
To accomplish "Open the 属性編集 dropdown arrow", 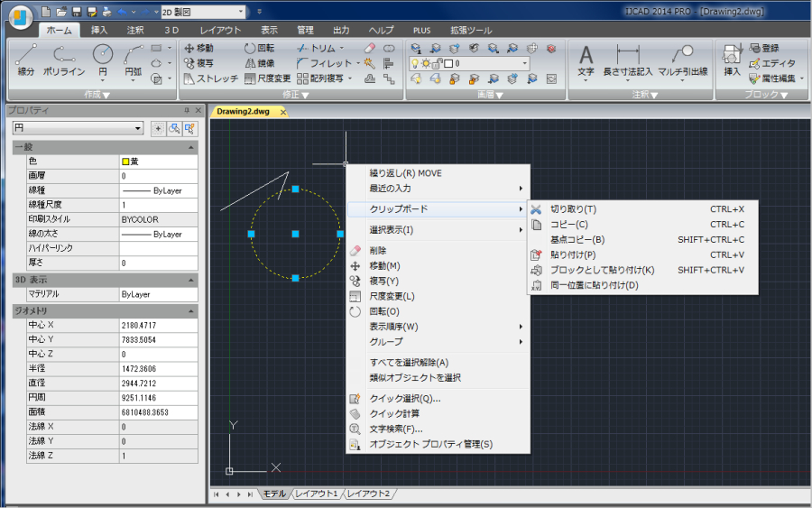I will pyautogui.click(x=802, y=79).
